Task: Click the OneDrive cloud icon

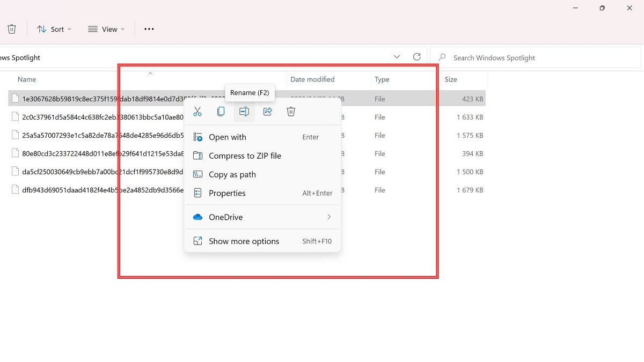Action: [198, 217]
